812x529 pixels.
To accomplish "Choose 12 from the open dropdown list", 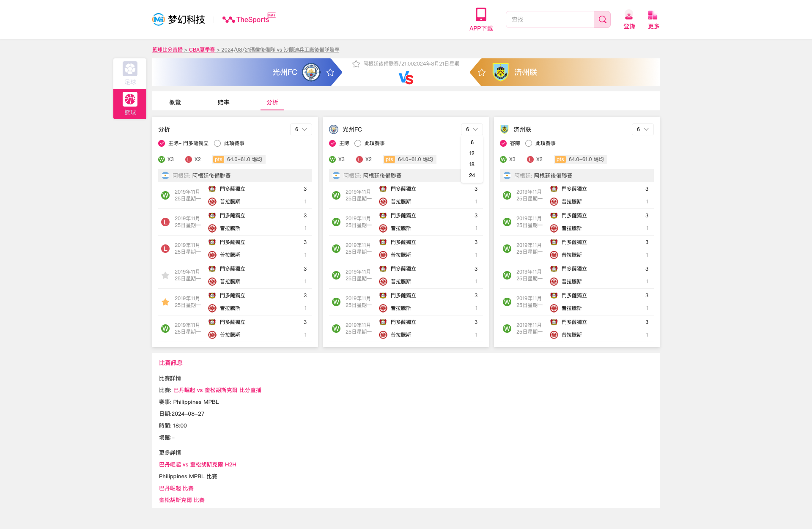I will click(472, 153).
